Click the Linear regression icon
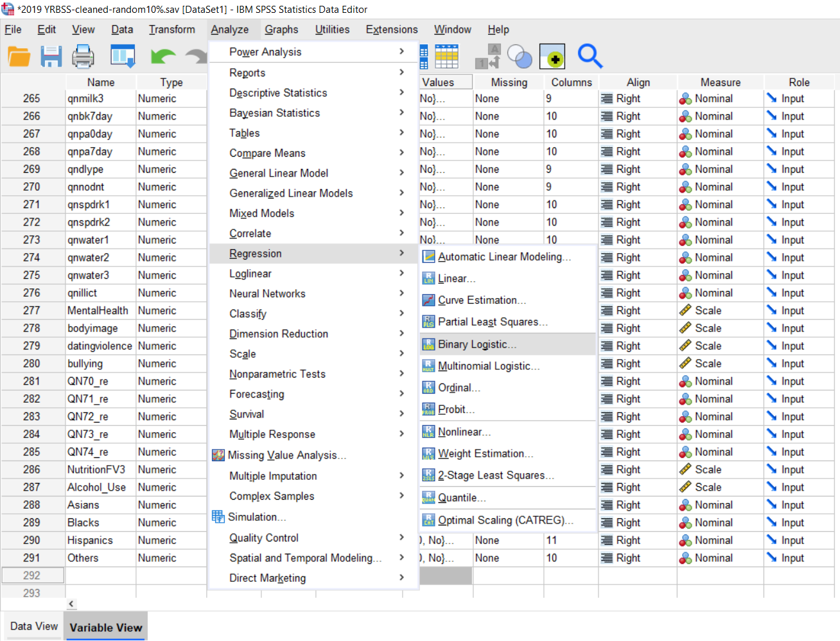The image size is (840, 641). tap(428, 279)
